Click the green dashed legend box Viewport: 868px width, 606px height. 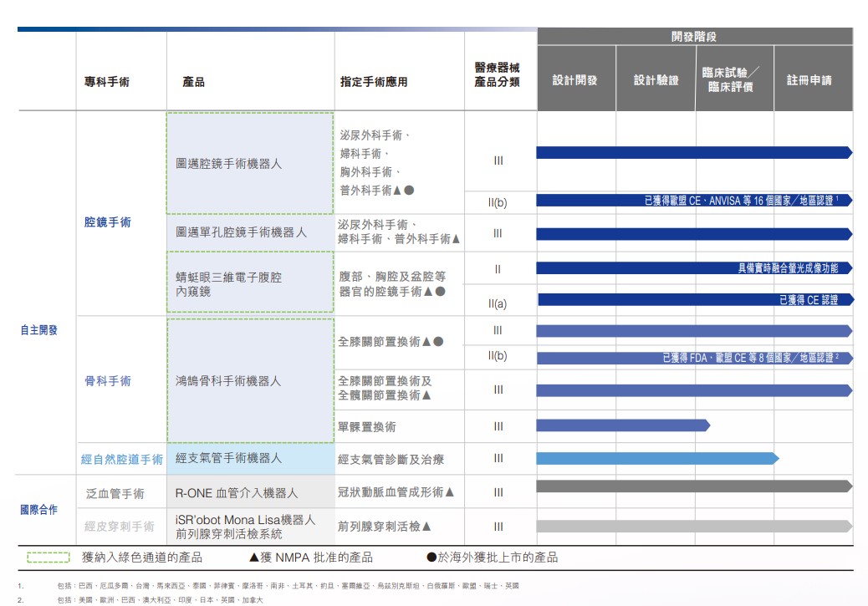pos(49,558)
